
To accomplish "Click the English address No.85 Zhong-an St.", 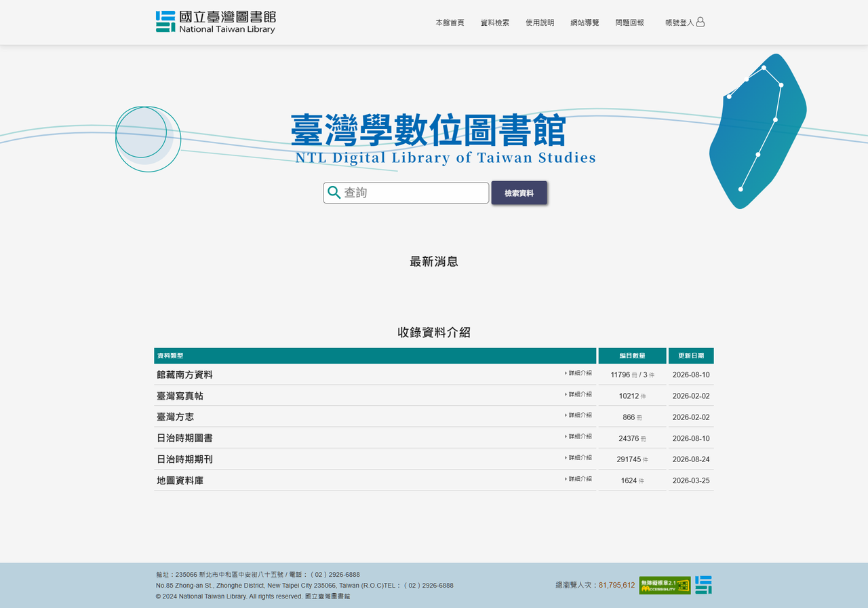I will point(304,586).
